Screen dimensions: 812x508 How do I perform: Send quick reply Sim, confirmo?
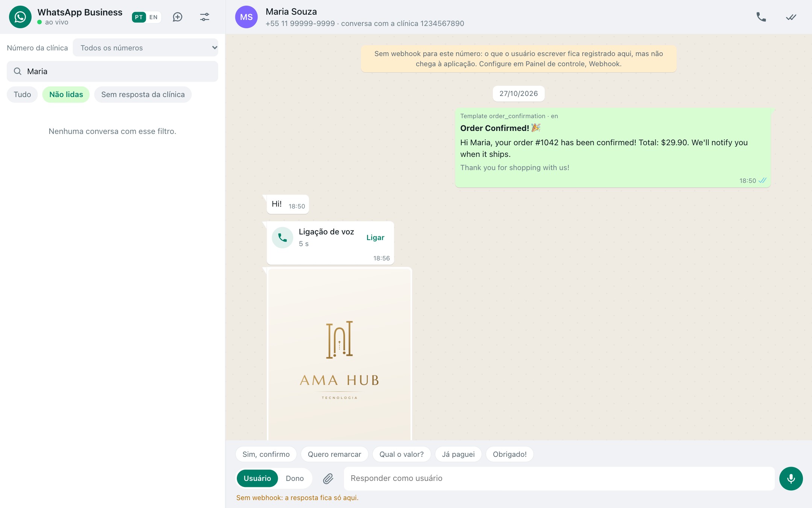coord(266,454)
